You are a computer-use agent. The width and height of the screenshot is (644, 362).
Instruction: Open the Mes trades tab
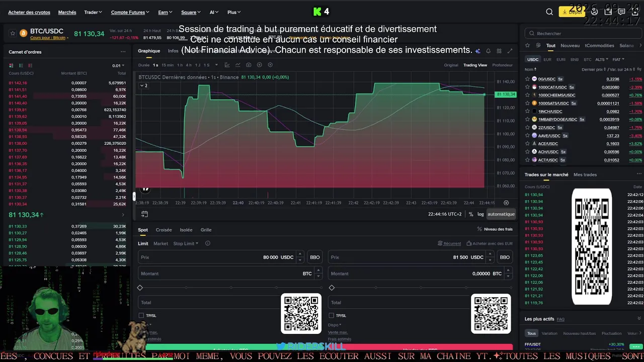pyautogui.click(x=585, y=174)
